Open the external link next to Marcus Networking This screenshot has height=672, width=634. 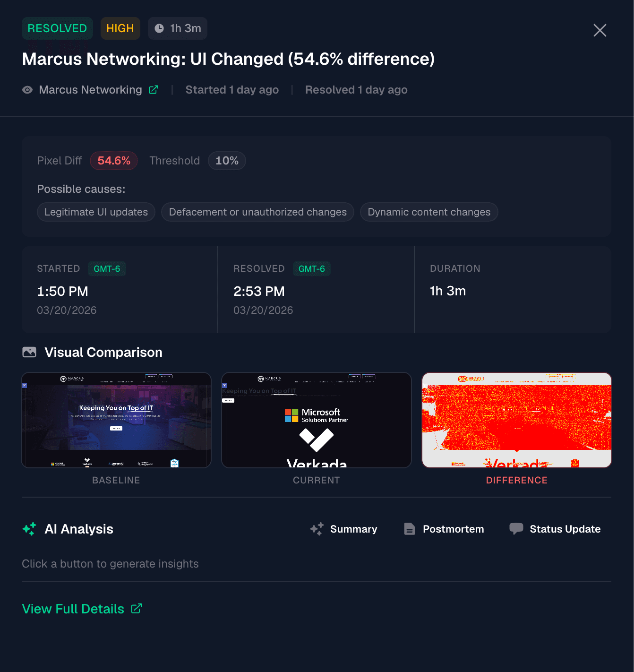153,89
